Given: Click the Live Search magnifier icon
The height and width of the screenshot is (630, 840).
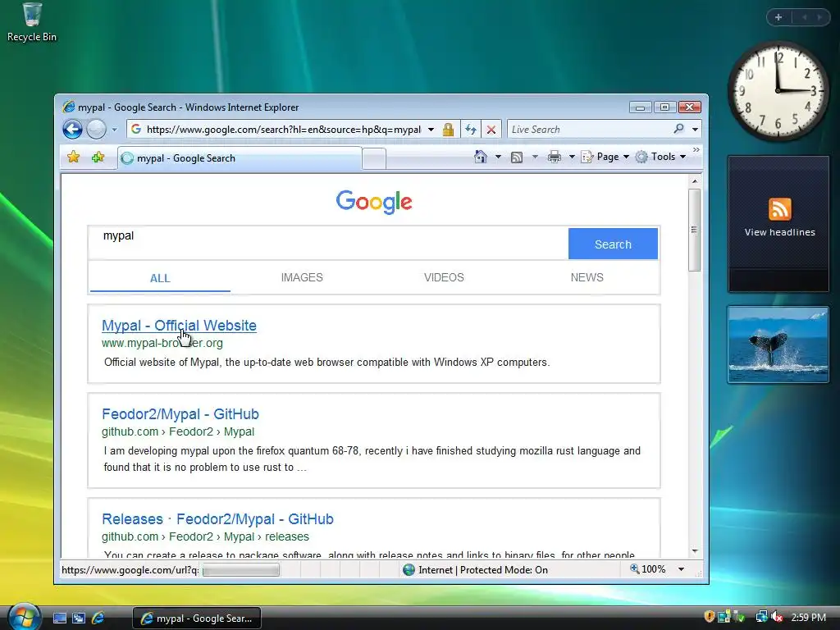Looking at the screenshot, I should click(678, 129).
